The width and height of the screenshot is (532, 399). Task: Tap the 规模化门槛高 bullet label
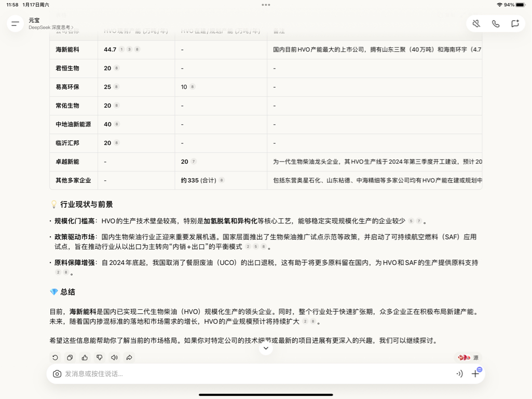click(x=75, y=221)
